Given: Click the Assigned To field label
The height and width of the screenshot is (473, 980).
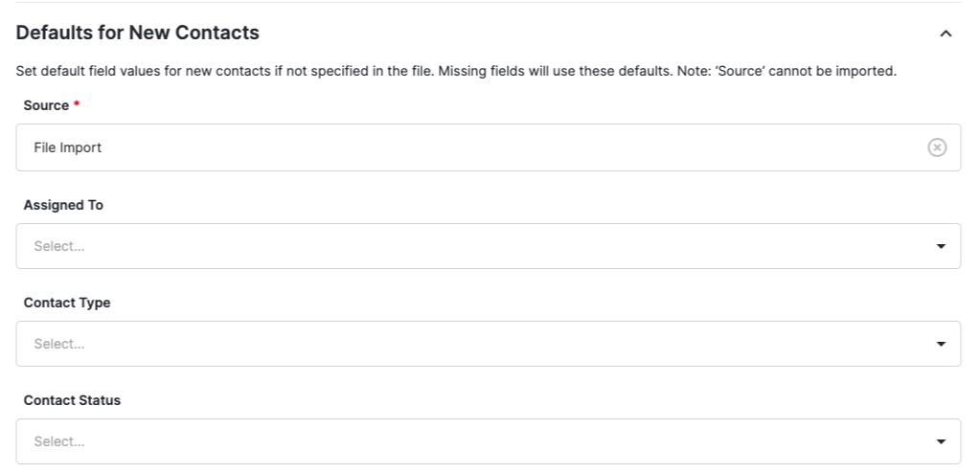Looking at the screenshot, I should pyautogui.click(x=63, y=205).
